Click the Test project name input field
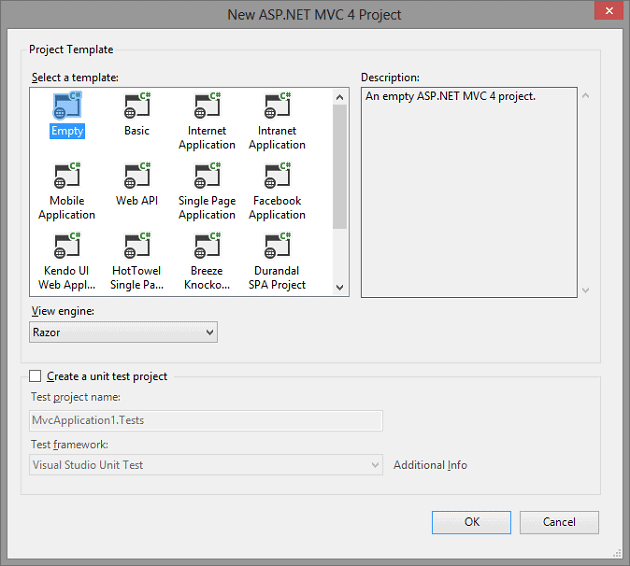Viewport: 630px width, 566px height. click(206, 421)
